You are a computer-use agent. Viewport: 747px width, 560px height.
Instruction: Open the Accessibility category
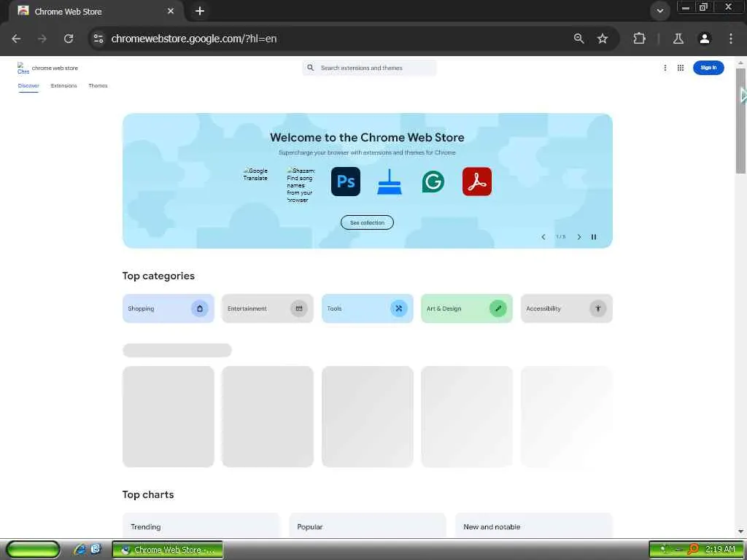pyautogui.click(x=566, y=308)
